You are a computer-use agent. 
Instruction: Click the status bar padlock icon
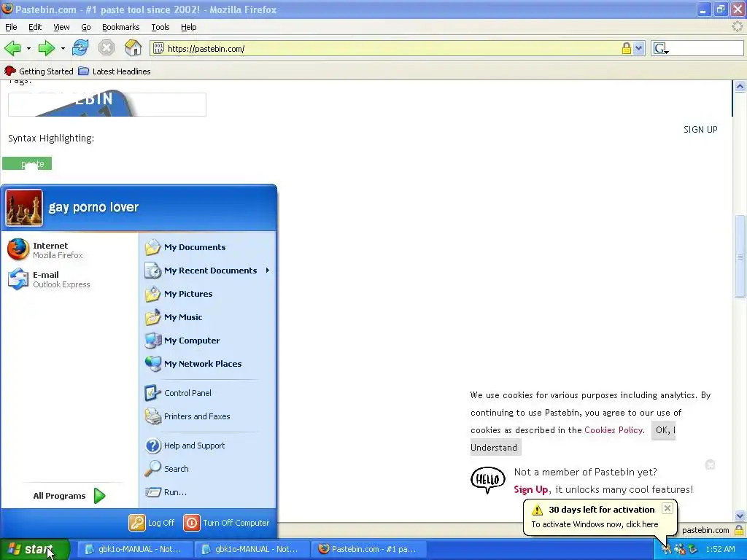pos(739,530)
